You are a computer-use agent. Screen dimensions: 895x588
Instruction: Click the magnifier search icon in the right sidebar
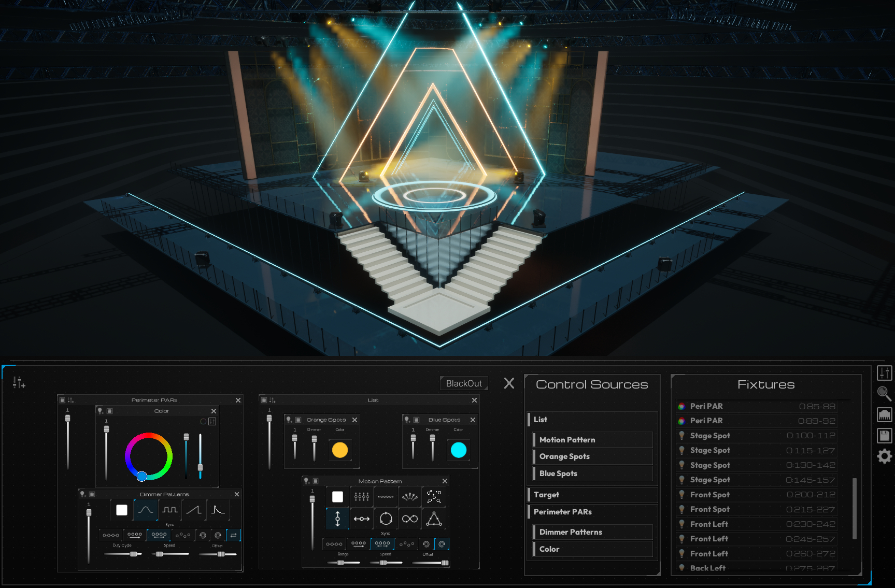click(885, 394)
